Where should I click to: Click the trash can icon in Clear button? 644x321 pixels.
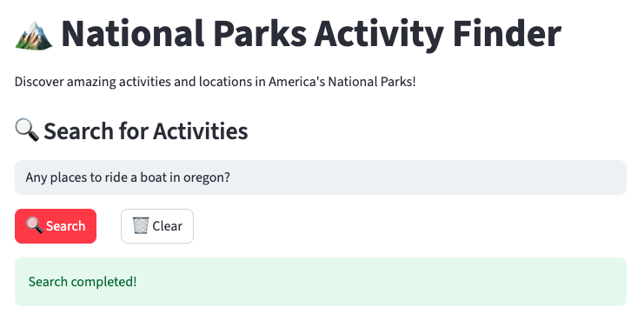[x=141, y=225]
